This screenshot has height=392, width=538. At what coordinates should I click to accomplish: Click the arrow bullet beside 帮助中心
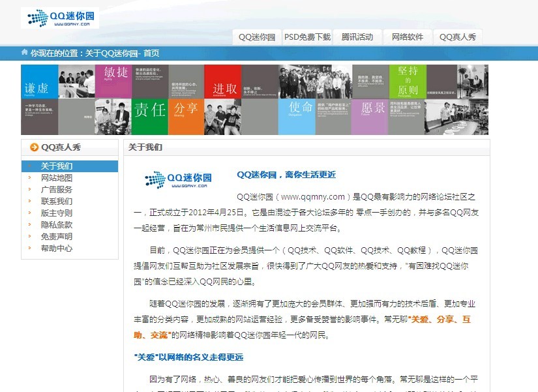(29, 249)
